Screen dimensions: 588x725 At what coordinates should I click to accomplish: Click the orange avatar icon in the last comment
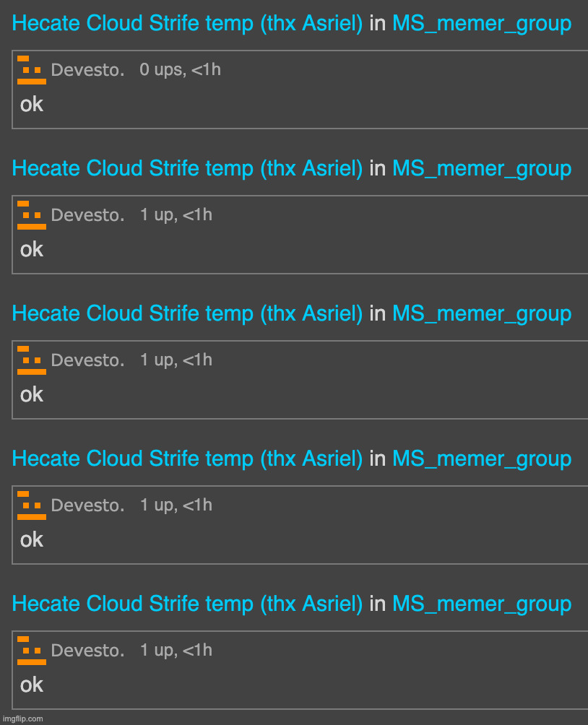click(x=31, y=651)
